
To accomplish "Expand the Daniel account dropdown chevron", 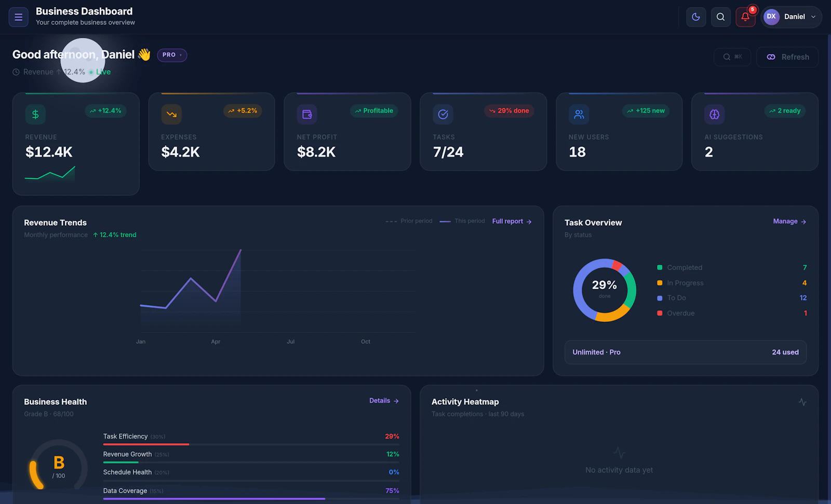I will [813, 17].
